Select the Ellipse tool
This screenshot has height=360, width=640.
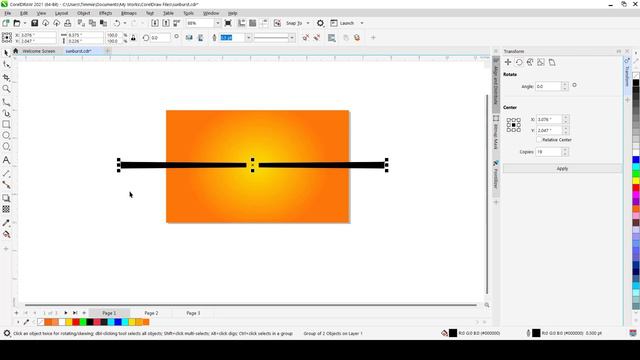(x=6, y=135)
